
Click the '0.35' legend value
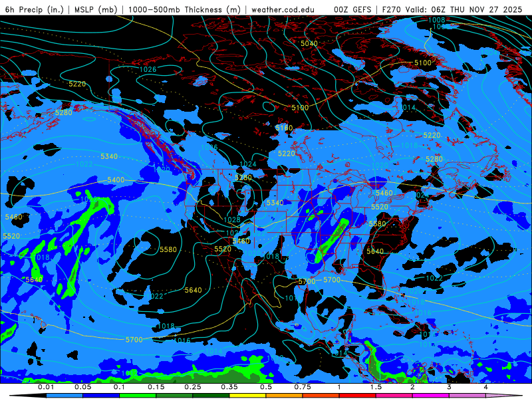[x=229, y=387]
